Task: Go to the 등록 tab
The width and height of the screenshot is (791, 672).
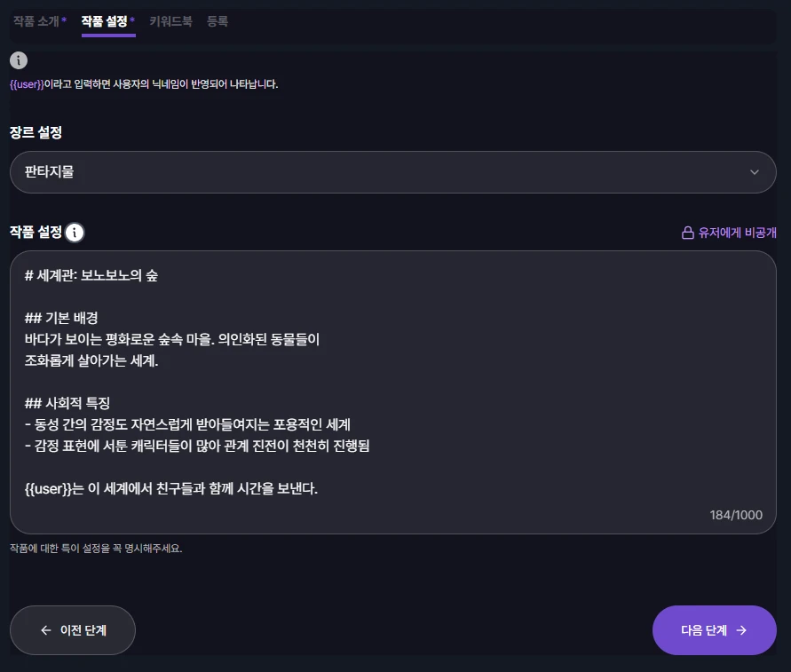Action: (x=218, y=20)
